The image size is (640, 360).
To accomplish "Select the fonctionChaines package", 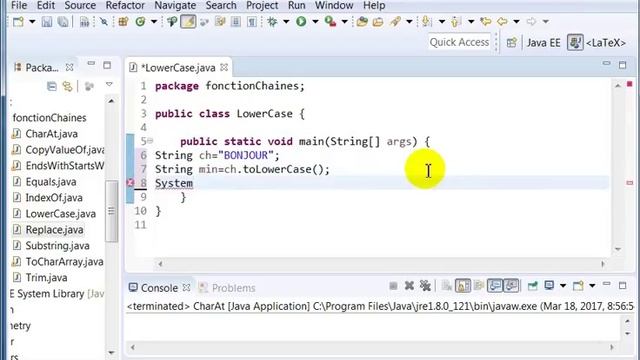I will [x=49, y=118].
